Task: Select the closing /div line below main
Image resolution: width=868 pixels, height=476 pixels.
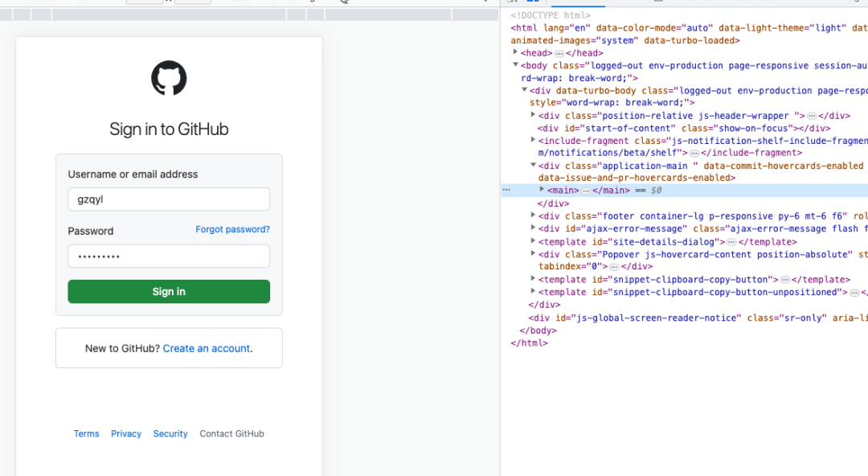Action: [x=553, y=203]
